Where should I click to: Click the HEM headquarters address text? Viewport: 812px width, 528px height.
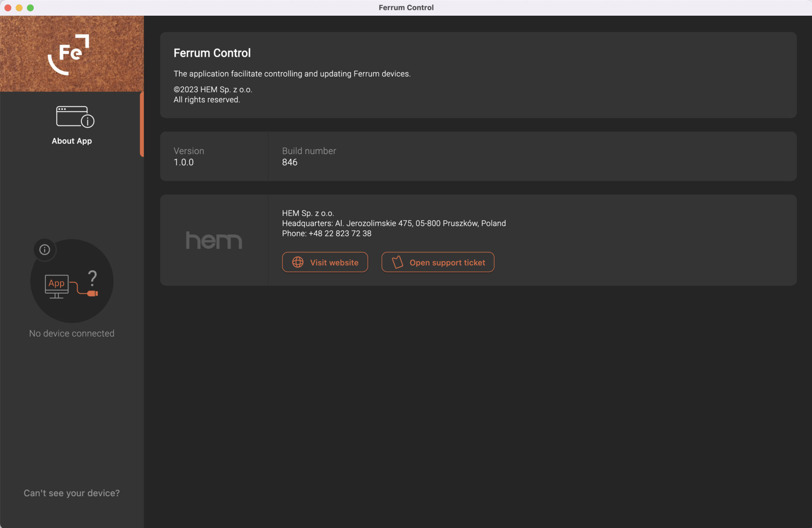click(394, 223)
